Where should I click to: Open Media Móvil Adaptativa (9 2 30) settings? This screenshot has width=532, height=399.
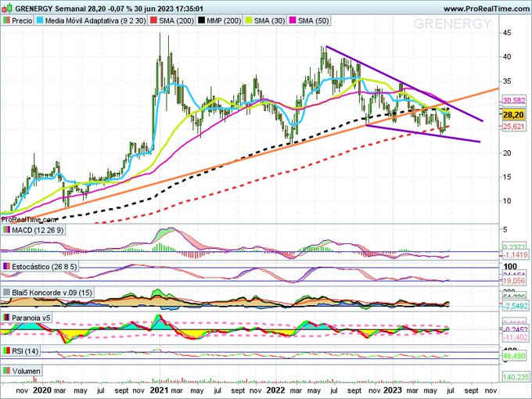point(95,20)
